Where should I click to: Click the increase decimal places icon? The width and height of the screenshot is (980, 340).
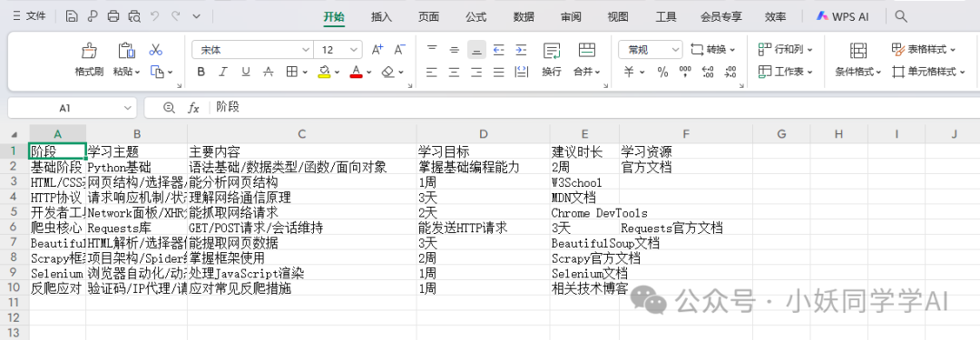coord(708,72)
